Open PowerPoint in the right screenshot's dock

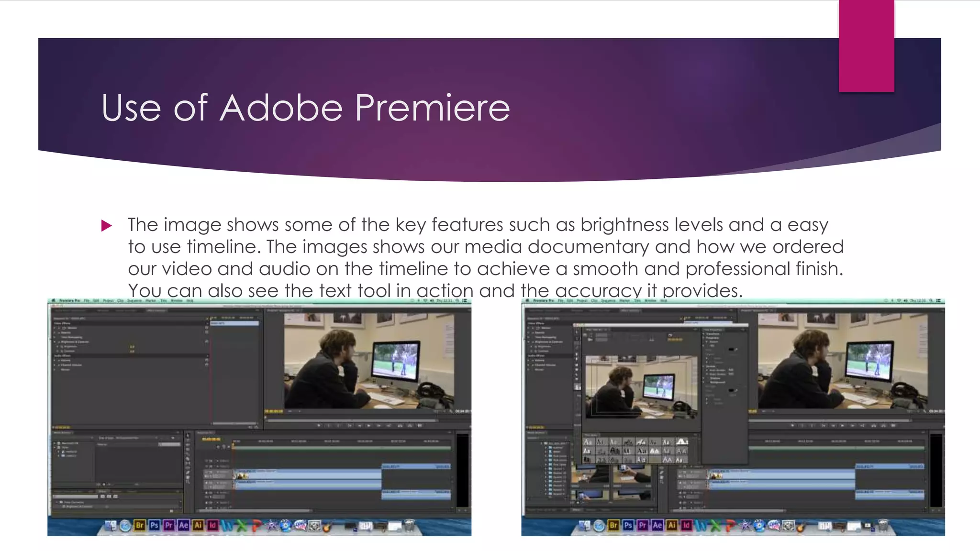(x=730, y=526)
